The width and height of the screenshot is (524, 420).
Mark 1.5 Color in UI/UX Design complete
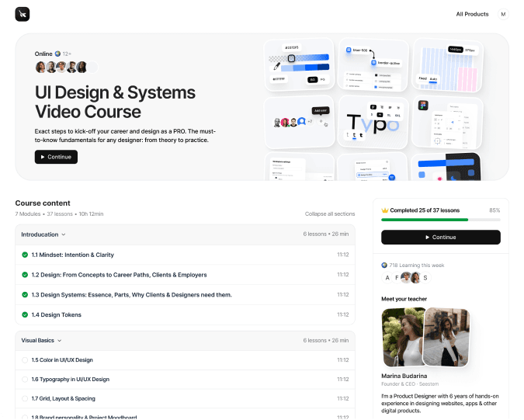pyautogui.click(x=25, y=360)
